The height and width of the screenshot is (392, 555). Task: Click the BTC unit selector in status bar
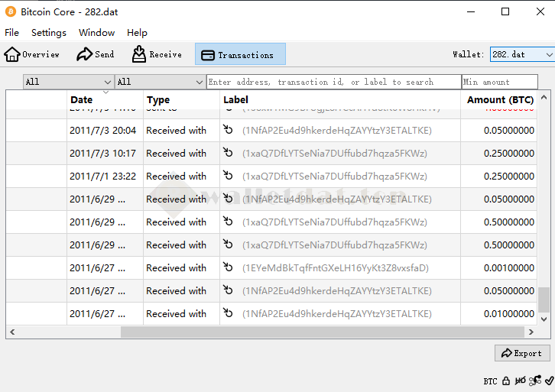(x=490, y=381)
